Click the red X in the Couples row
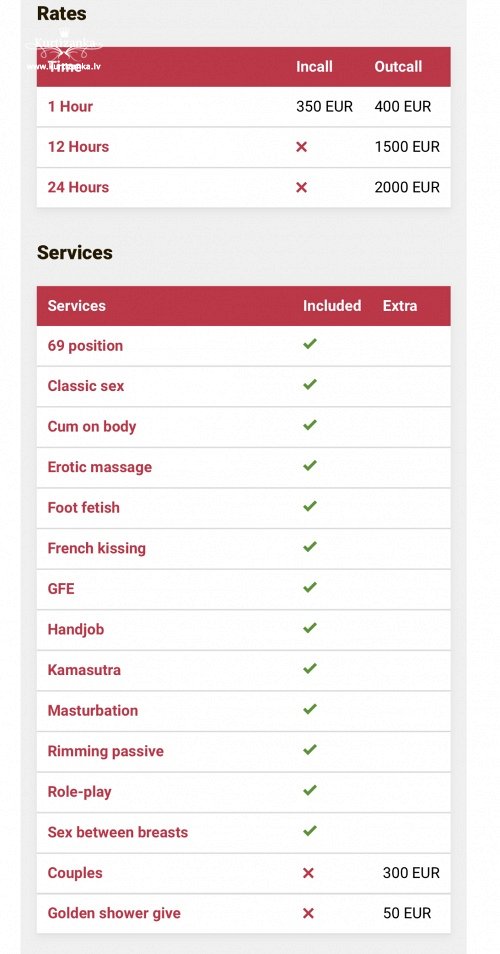500x954 pixels. pos(308,873)
